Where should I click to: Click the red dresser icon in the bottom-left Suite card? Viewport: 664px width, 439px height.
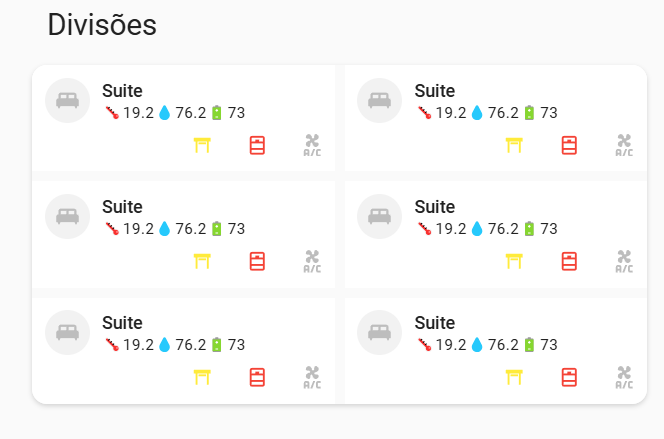[257, 377]
